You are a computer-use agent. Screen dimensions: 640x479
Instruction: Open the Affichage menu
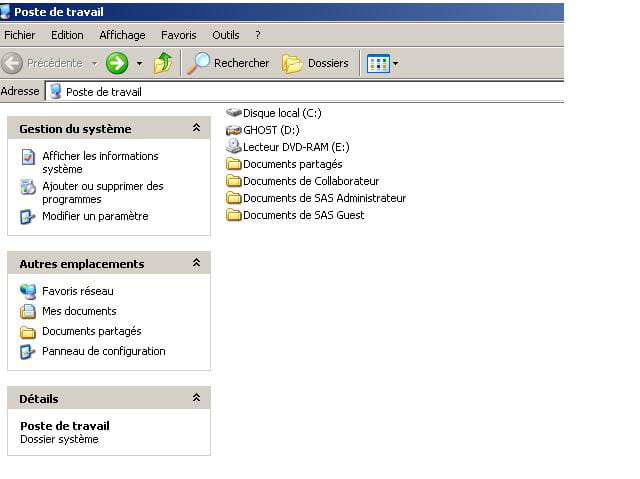tap(122, 35)
